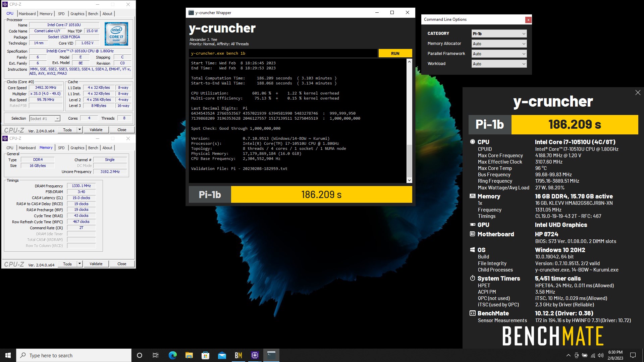Click the Memory module icon in BenchMate results

[472, 196]
